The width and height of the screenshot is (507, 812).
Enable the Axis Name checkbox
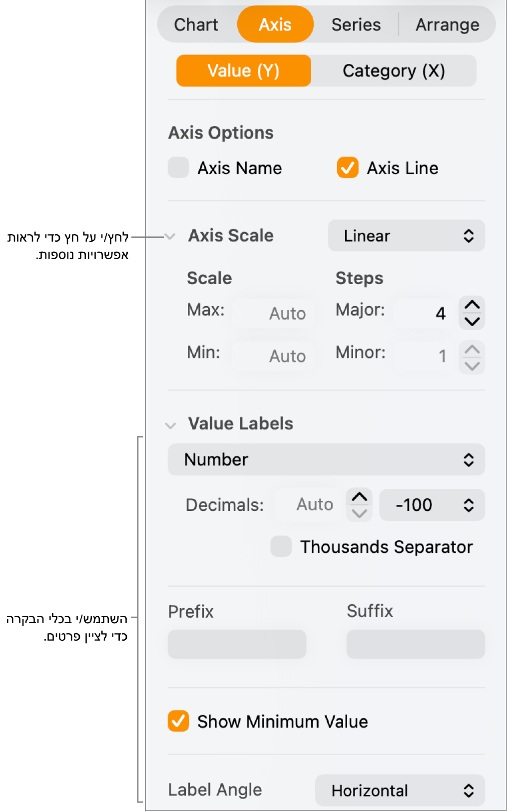[178, 168]
